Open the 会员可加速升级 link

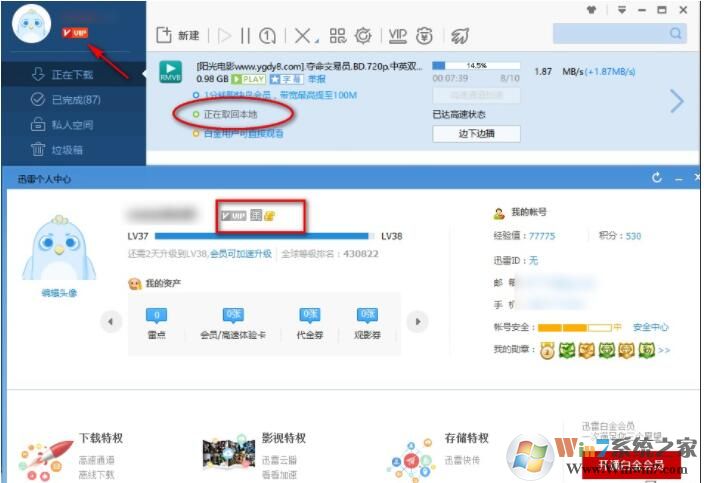(x=241, y=254)
